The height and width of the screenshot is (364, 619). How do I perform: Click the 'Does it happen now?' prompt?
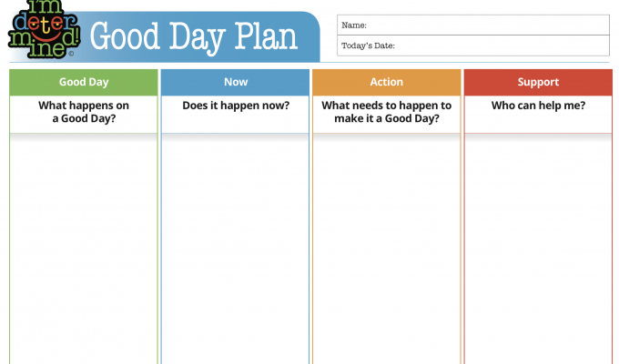coord(236,106)
